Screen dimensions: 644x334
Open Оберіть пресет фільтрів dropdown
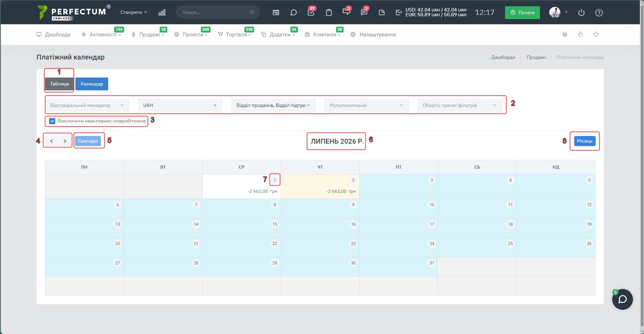pos(460,105)
